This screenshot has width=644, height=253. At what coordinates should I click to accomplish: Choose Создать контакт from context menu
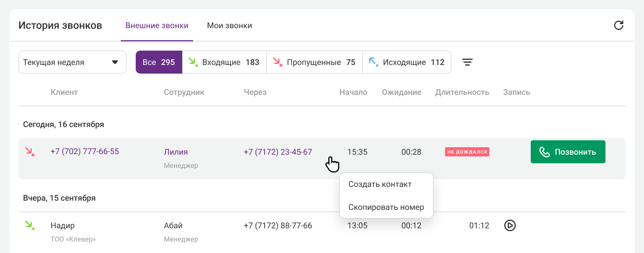tap(380, 184)
